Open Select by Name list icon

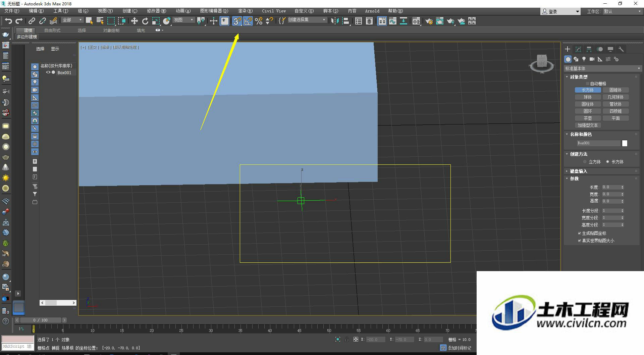coord(100,21)
